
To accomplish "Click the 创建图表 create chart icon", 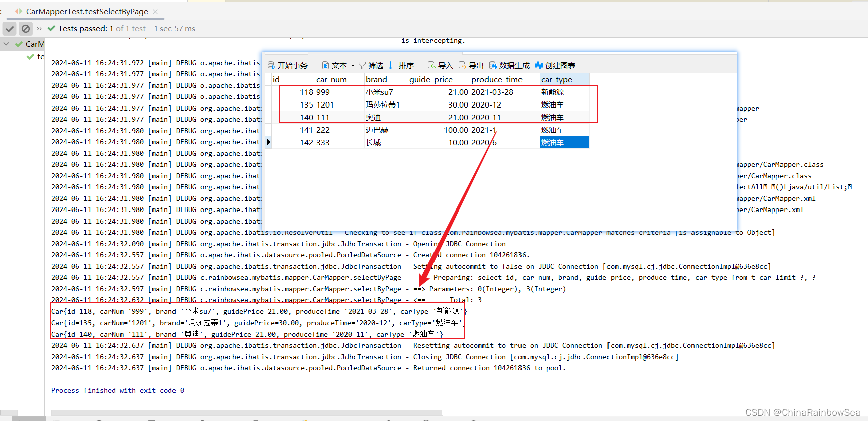I will click(x=539, y=65).
